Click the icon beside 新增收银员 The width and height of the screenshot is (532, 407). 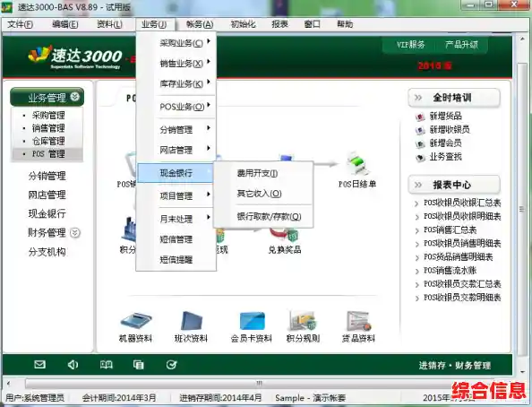pyautogui.click(x=420, y=130)
